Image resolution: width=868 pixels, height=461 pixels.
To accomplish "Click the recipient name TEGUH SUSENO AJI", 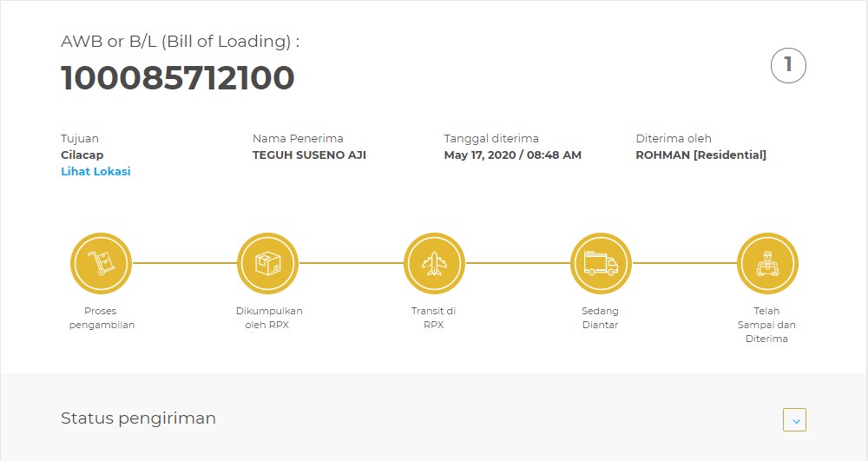I will pyautogui.click(x=310, y=155).
